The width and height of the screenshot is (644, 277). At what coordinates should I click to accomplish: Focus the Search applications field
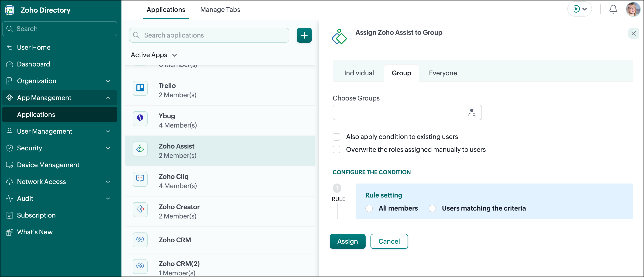click(x=209, y=35)
